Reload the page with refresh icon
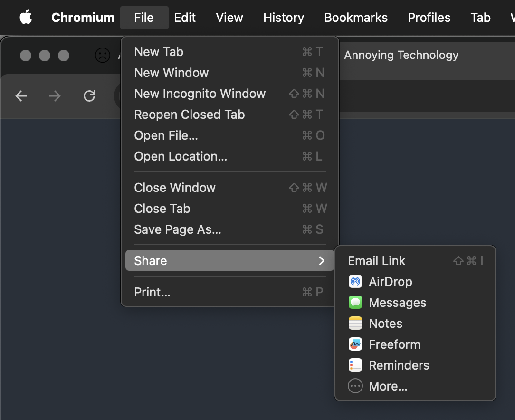 click(89, 96)
